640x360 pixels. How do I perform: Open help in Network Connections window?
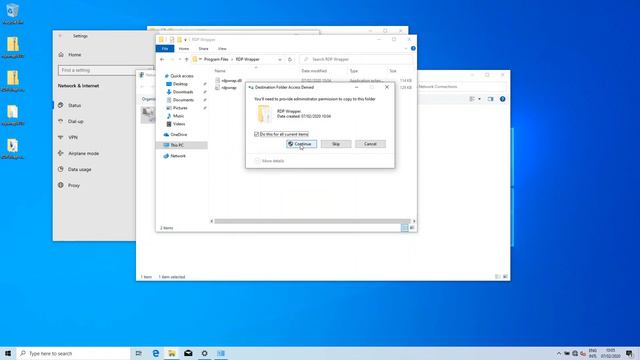pos(502,99)
